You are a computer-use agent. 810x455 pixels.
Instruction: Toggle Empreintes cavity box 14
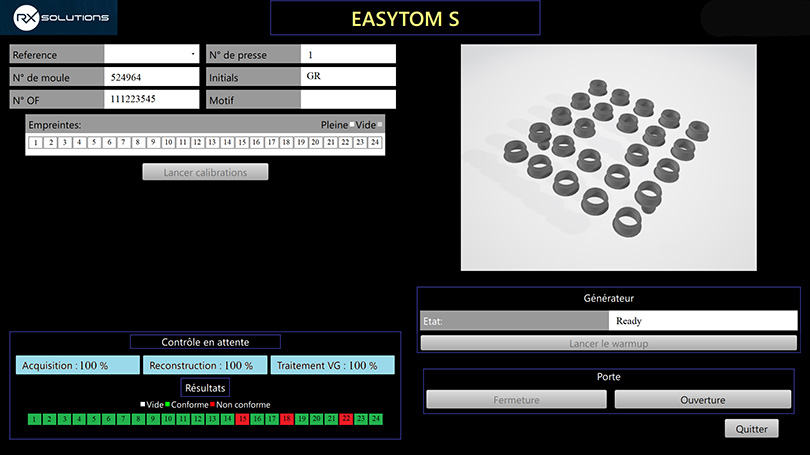[x=227, y=142]
